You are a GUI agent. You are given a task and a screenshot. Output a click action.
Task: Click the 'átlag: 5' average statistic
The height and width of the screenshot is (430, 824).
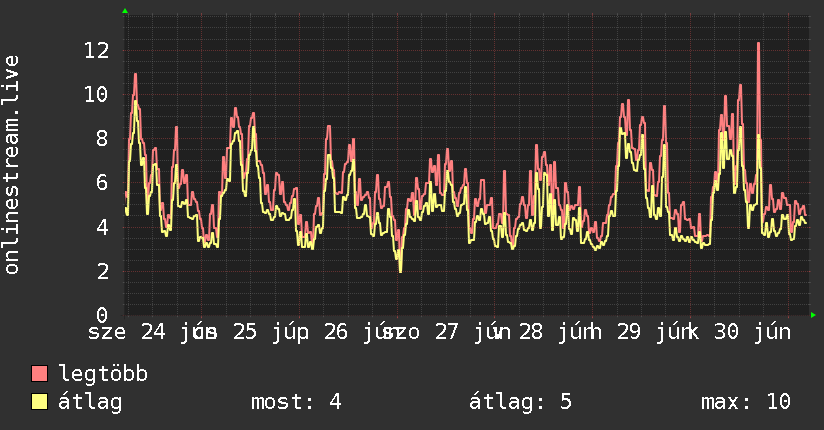coord(520,402)
